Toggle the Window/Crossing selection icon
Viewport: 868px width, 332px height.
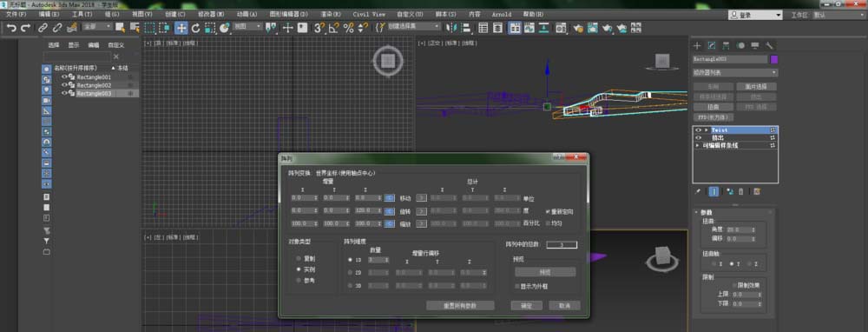point(164,27)
